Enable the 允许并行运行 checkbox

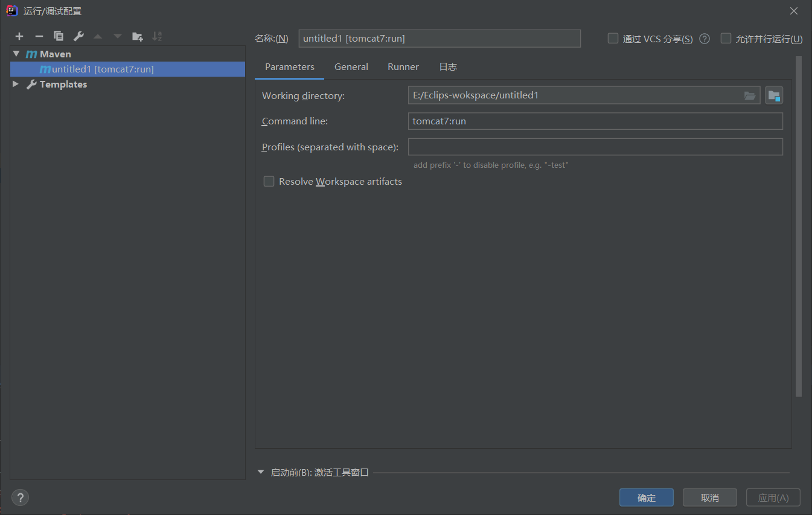click(x=726, y=38)
